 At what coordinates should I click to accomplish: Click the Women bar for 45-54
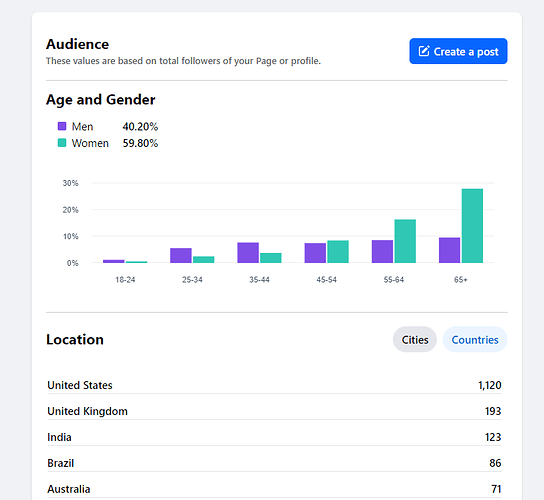(338, 252)
